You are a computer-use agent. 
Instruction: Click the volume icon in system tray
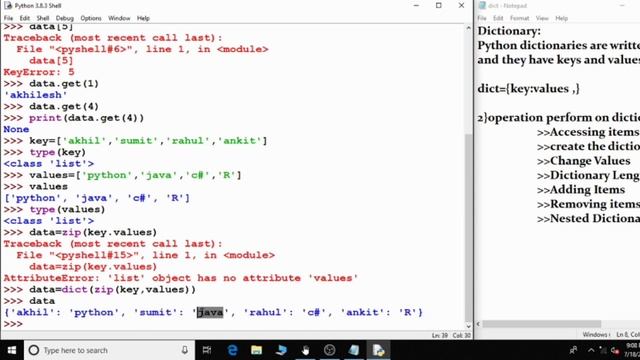(x=616, y=350)
